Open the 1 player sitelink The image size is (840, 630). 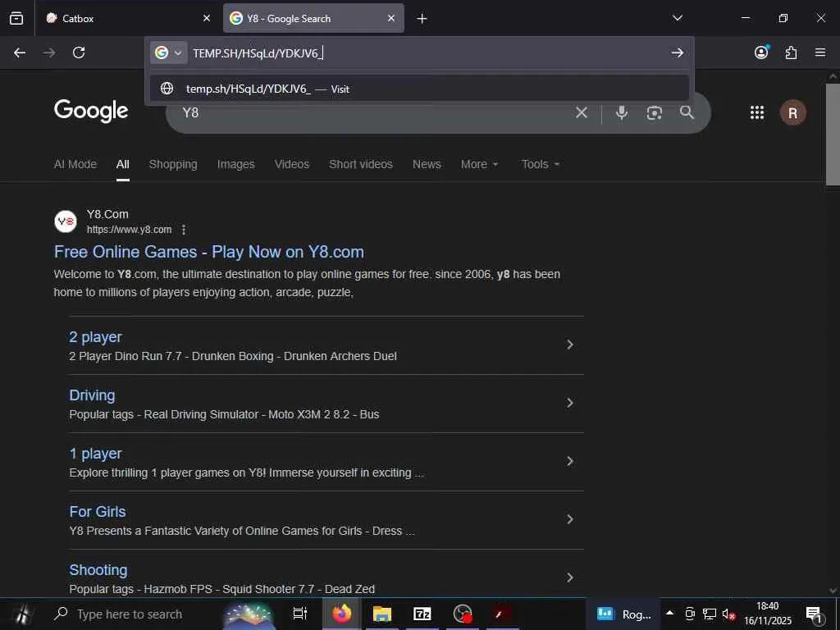[95, 454]
